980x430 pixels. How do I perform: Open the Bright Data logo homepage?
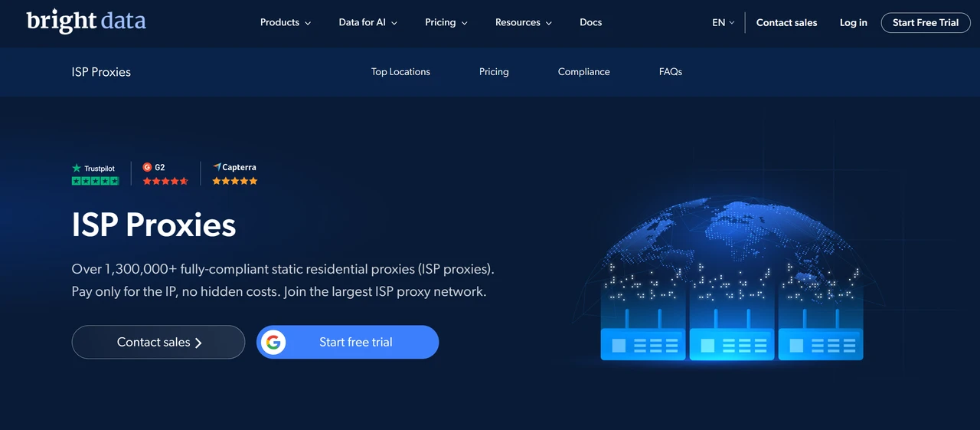86,21
